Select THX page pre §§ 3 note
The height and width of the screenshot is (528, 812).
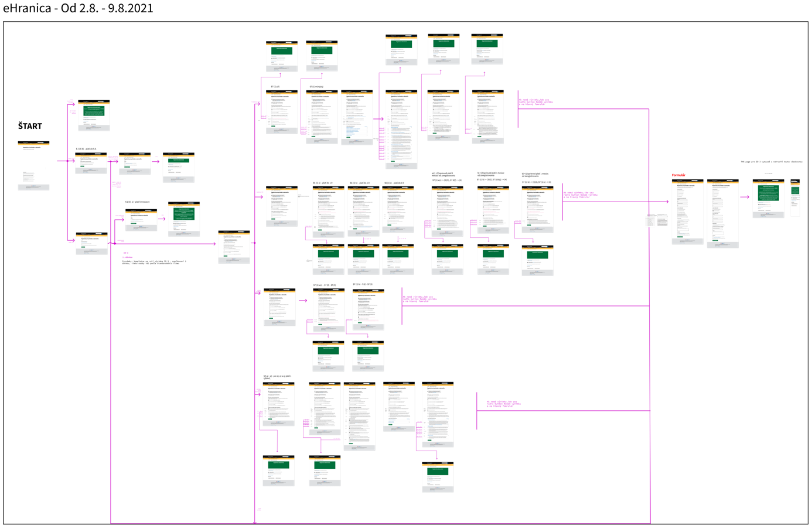point(772,162)
